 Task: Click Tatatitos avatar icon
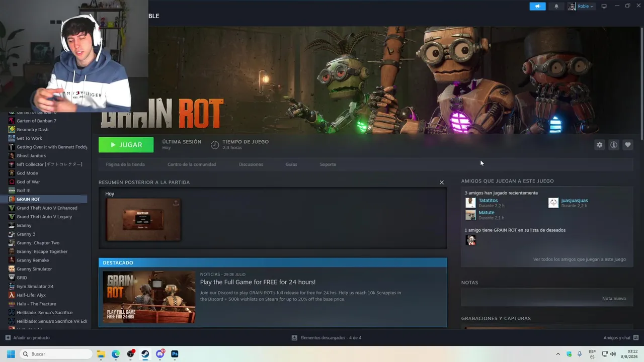coord(470,203)
